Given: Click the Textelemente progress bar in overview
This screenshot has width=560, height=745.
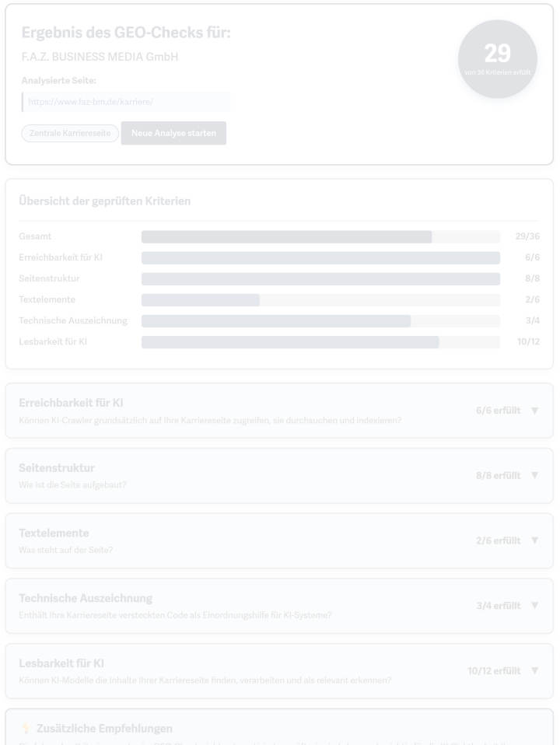Looking at the screenshot, I should coord(320,299).
